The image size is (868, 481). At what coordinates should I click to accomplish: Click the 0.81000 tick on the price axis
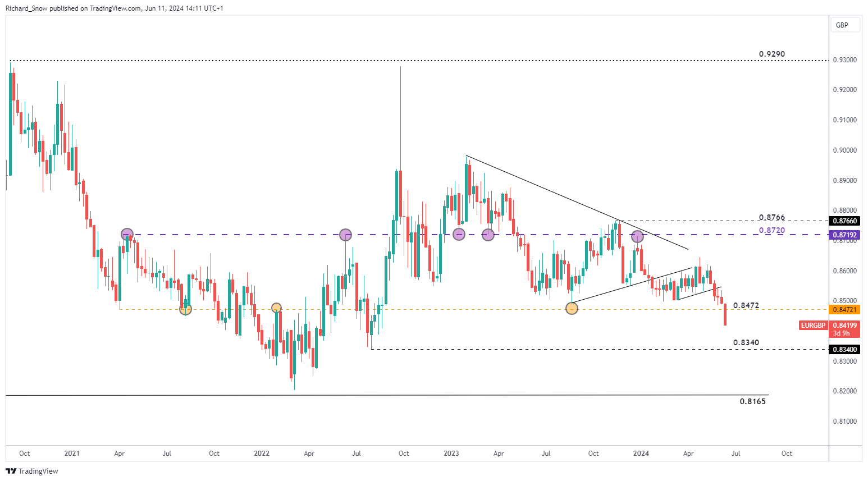846,422
